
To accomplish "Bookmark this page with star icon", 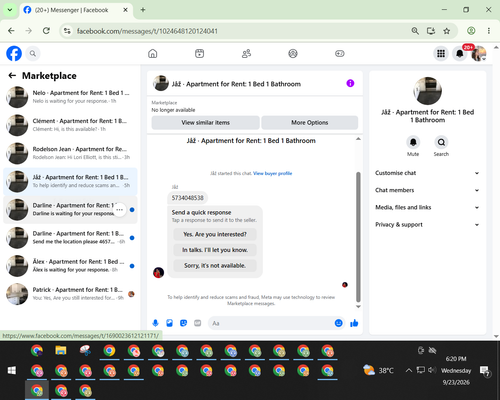I will pyautogui.click(x=447, y=31).
